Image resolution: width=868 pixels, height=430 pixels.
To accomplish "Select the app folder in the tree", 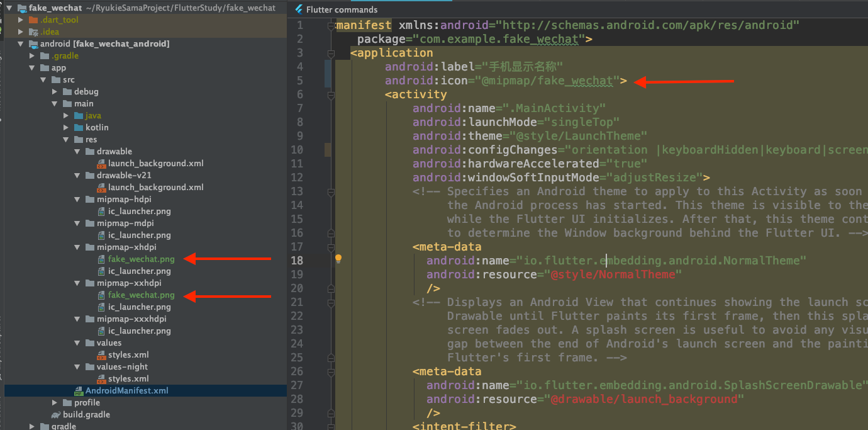I will point(58,68).
